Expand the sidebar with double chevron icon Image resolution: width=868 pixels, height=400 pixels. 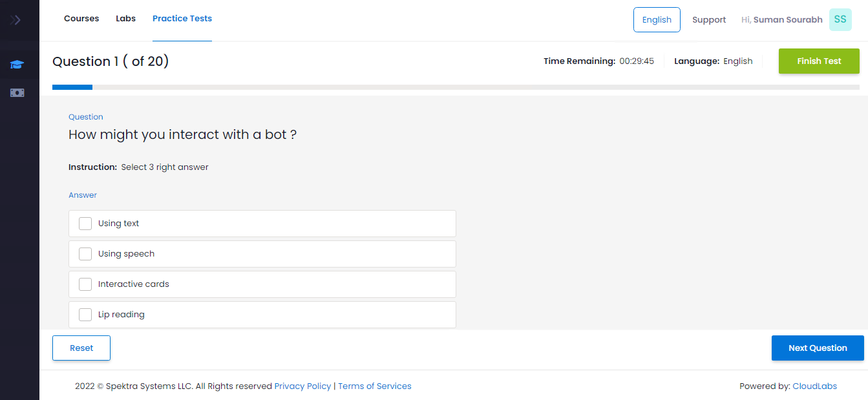[16, 20]
